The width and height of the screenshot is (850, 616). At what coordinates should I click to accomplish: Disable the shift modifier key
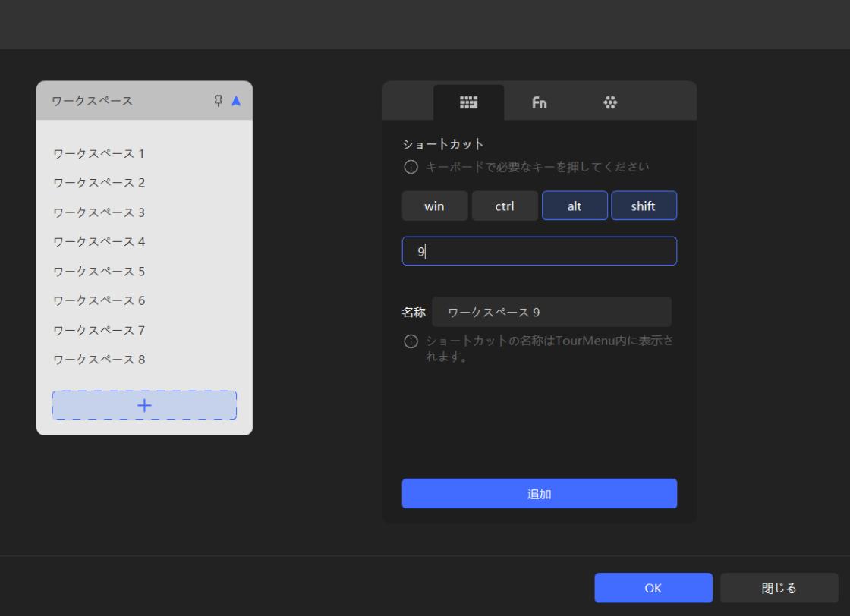click(x=644, y=206)
